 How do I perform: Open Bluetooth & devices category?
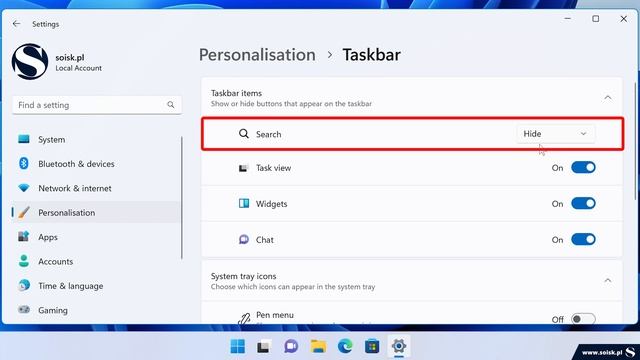96,164
